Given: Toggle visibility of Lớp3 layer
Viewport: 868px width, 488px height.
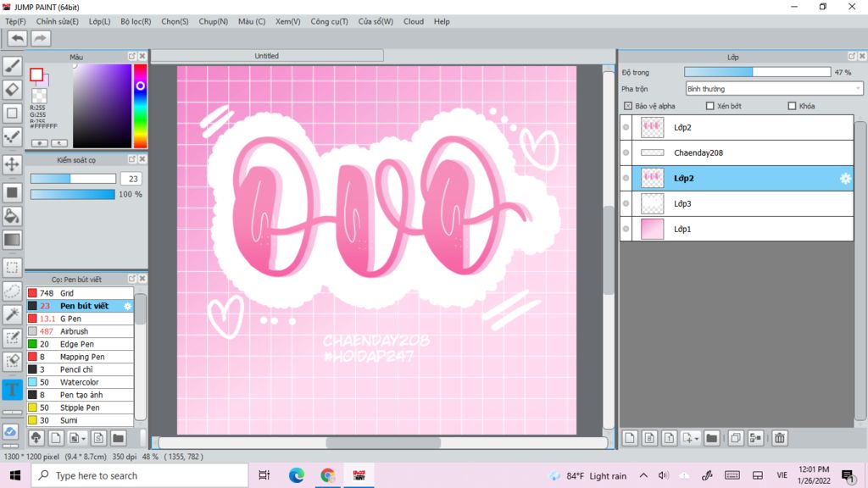Looking at the screenshot, I should click(626, 203).
